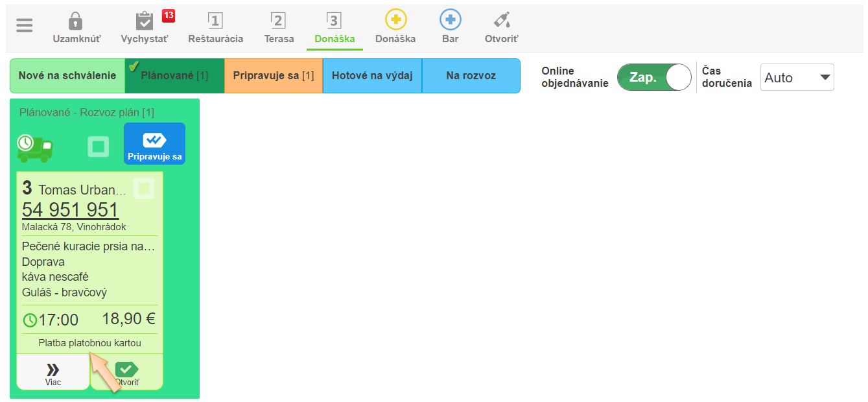Add new Donáška with yellow plus
Screen dimensions: 868x402
coord(395,21)
